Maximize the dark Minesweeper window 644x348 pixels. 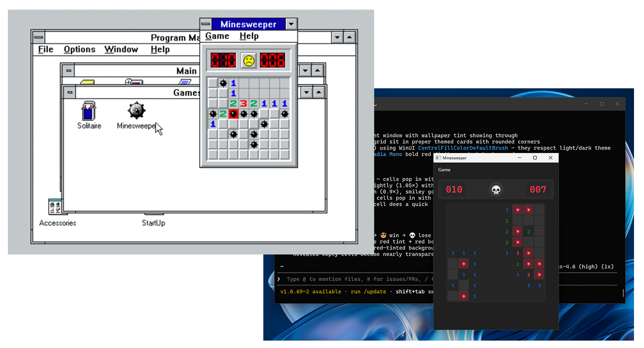tap(535, 158)
